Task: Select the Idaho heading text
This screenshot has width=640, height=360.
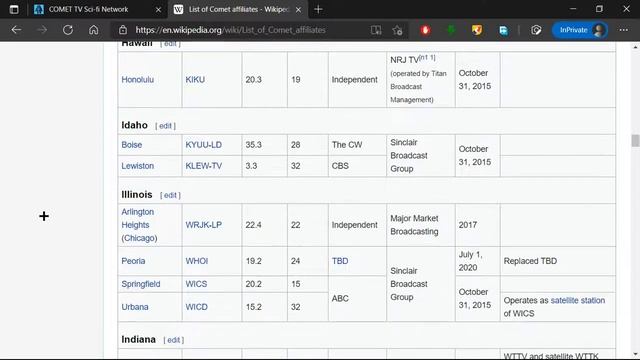Action: point(134,125)
